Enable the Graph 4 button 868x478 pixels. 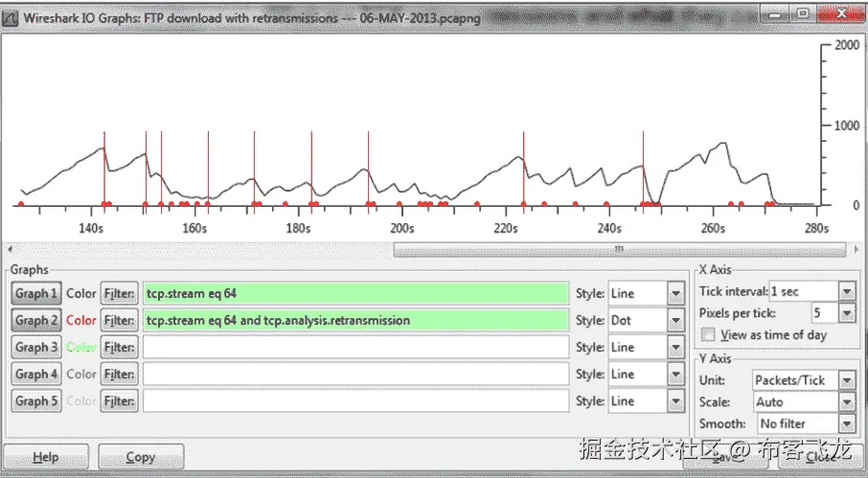pos(36,374)
